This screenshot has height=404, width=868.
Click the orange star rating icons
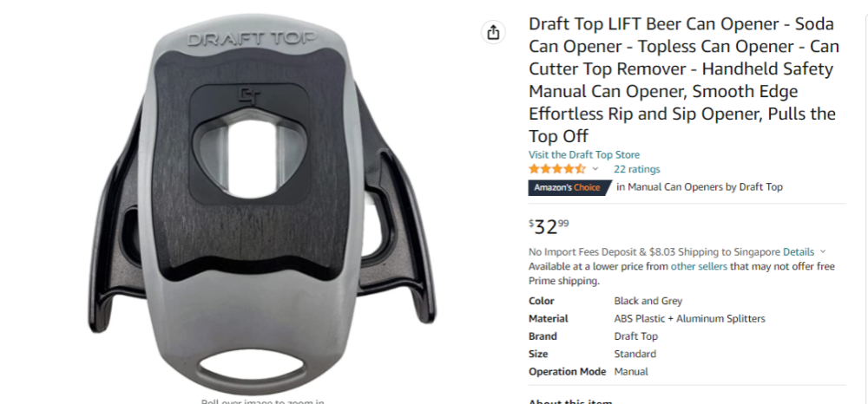[x=556, y=169]
